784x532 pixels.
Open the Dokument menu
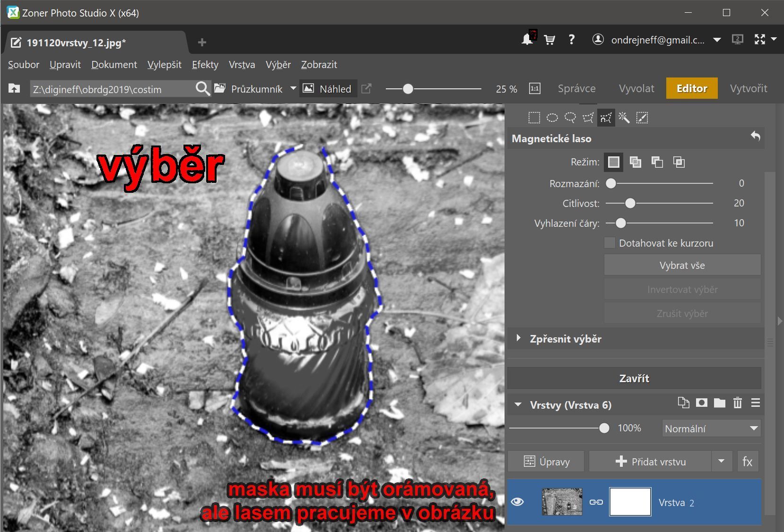[114, 65]
